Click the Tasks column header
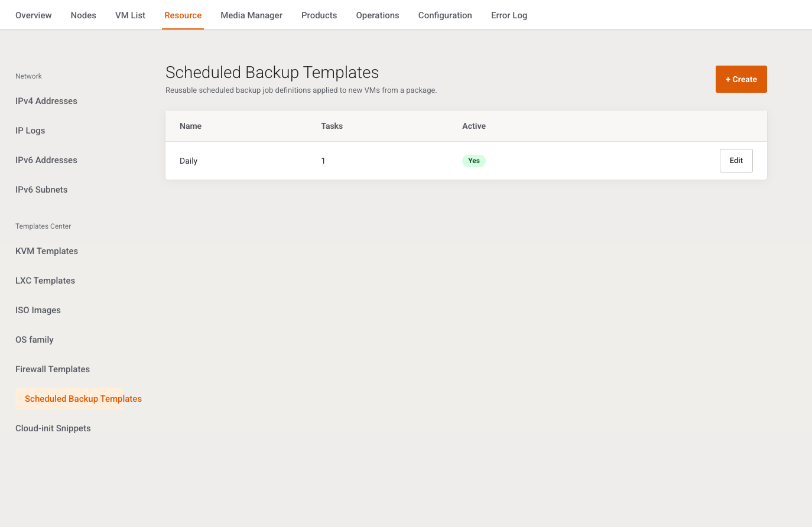 (332, 126)
